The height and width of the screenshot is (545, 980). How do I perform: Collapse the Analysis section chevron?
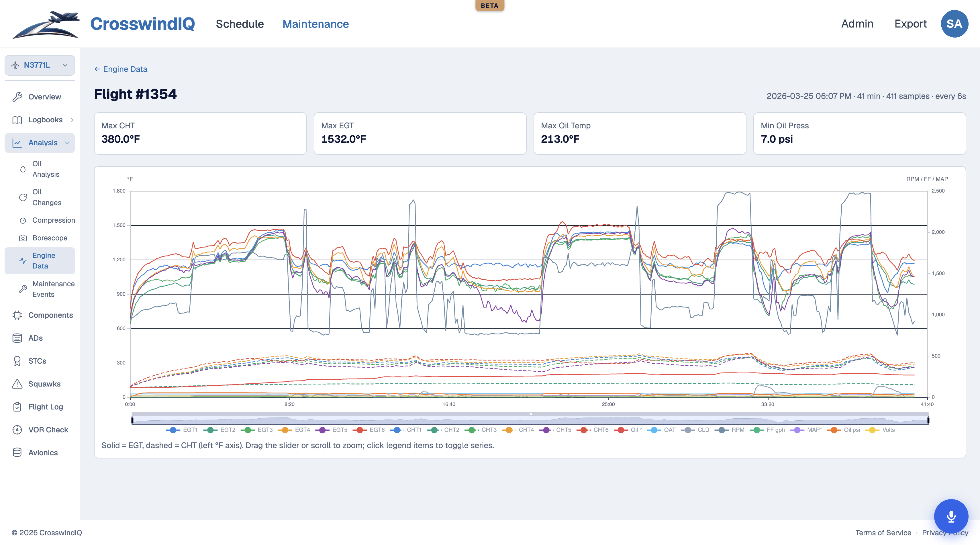tap(67, 143)
